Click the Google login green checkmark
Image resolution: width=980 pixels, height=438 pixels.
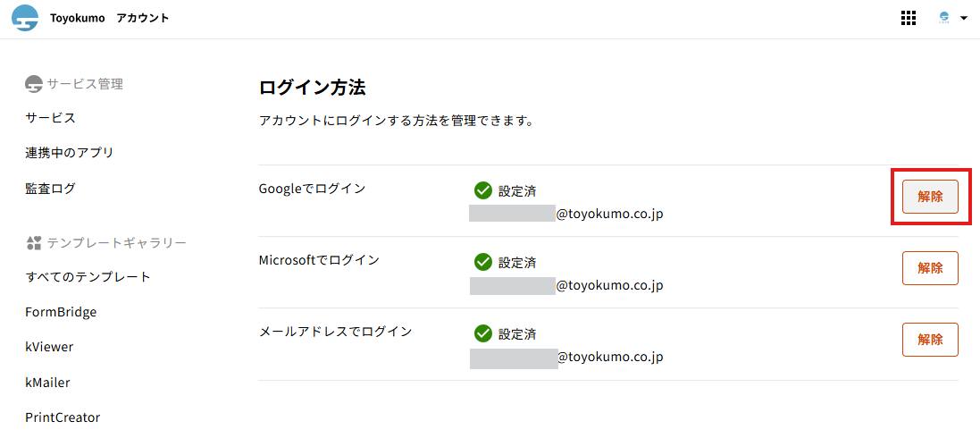pyautogui.click(x=483, y=190)
